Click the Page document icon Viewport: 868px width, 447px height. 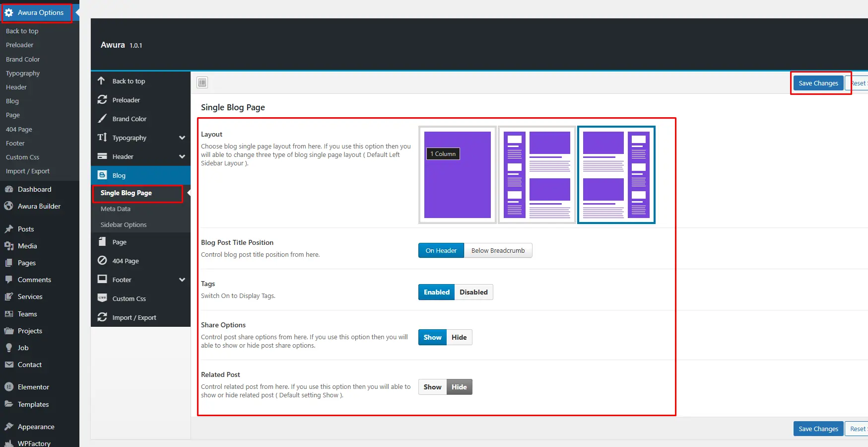click(x=102, y=241)
